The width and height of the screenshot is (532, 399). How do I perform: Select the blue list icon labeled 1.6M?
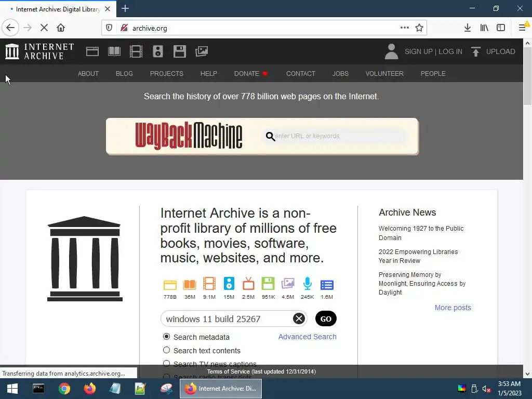pyautogui.click(x=327, y=285)
